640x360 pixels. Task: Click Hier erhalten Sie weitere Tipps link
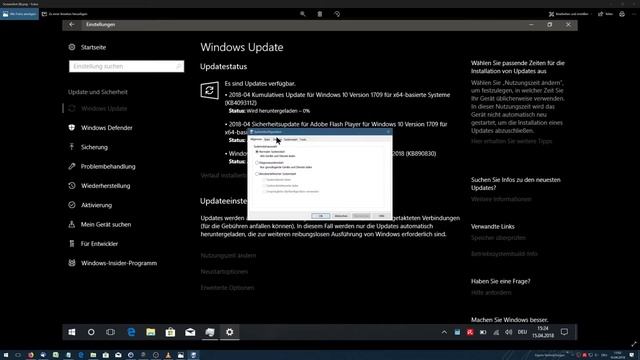pos(511,141)
